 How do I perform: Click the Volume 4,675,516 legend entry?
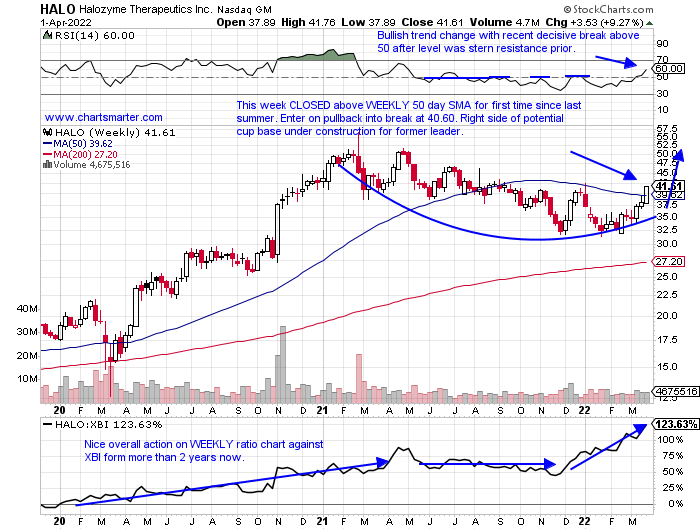pyautogui.click(x=92, y=165)
